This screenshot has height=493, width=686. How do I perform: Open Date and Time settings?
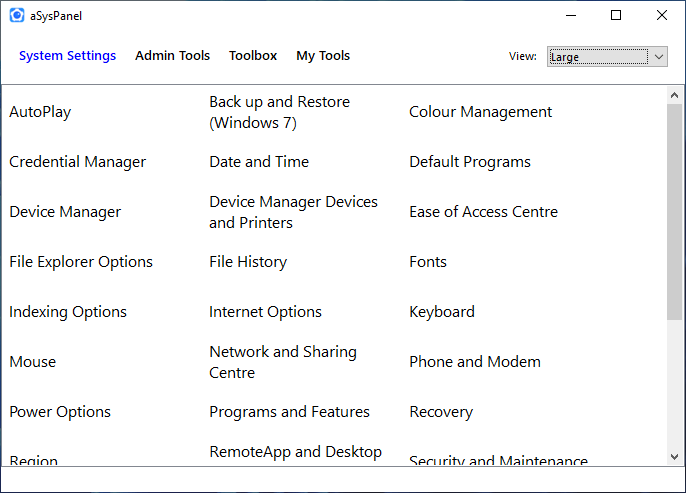tap(259, 162)
